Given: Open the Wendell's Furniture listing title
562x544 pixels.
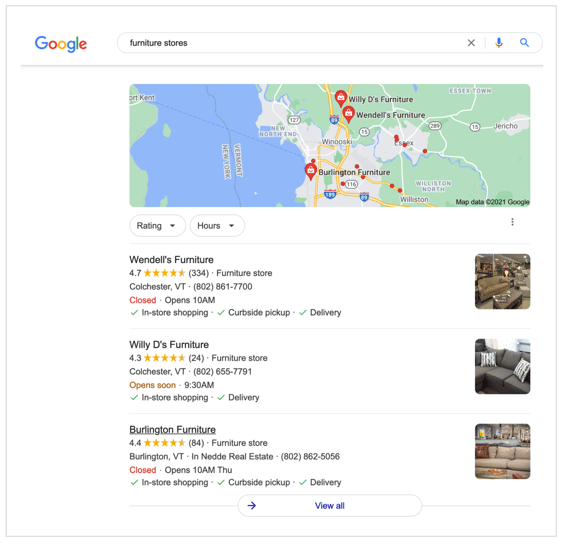Looking at the screenshot, I should pyautogui.click(x=171, y=259).
